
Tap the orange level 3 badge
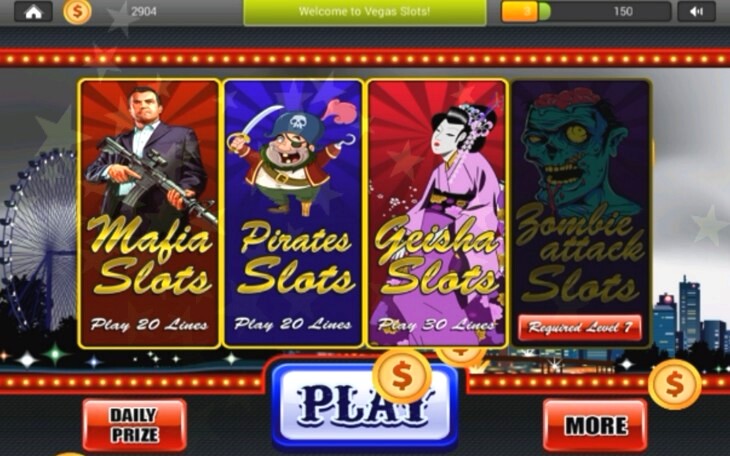520,12
